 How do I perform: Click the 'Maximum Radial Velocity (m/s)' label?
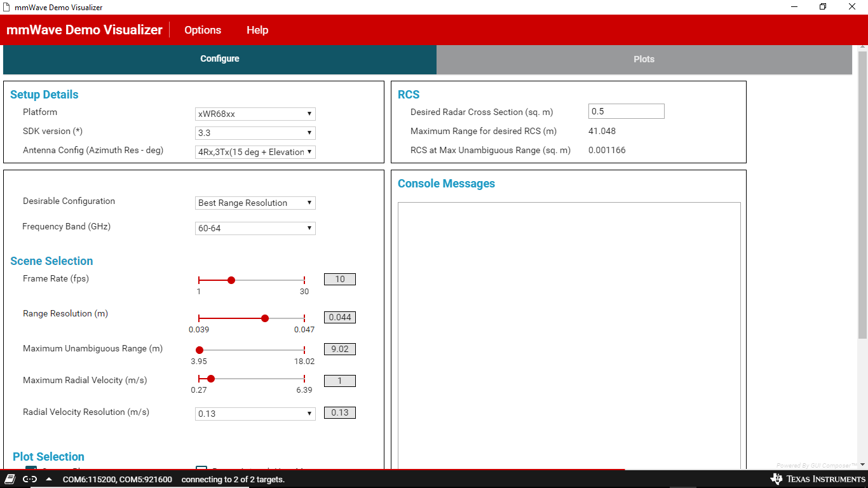[x=85, y=380]
